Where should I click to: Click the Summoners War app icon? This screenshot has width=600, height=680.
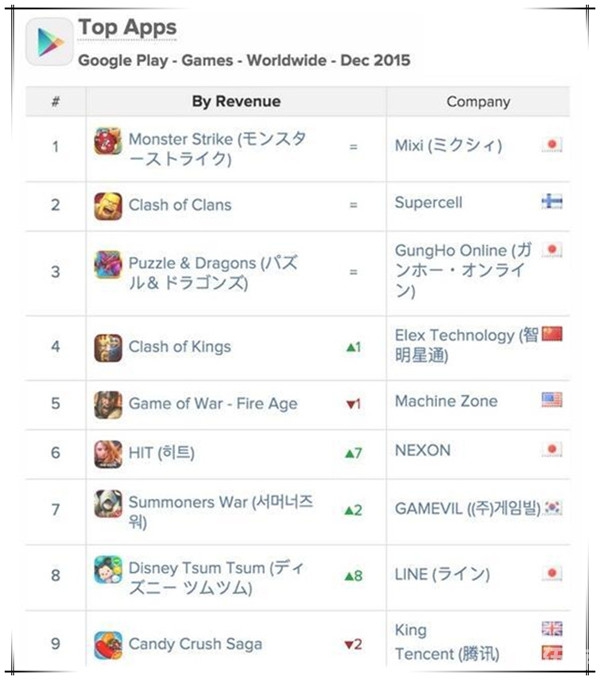tap(108, 503)
